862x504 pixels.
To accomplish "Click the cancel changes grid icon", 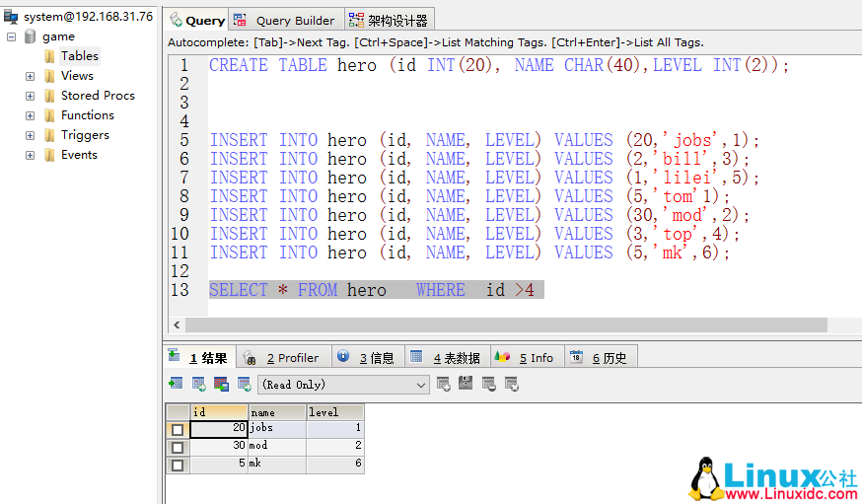I will point(511,384).
